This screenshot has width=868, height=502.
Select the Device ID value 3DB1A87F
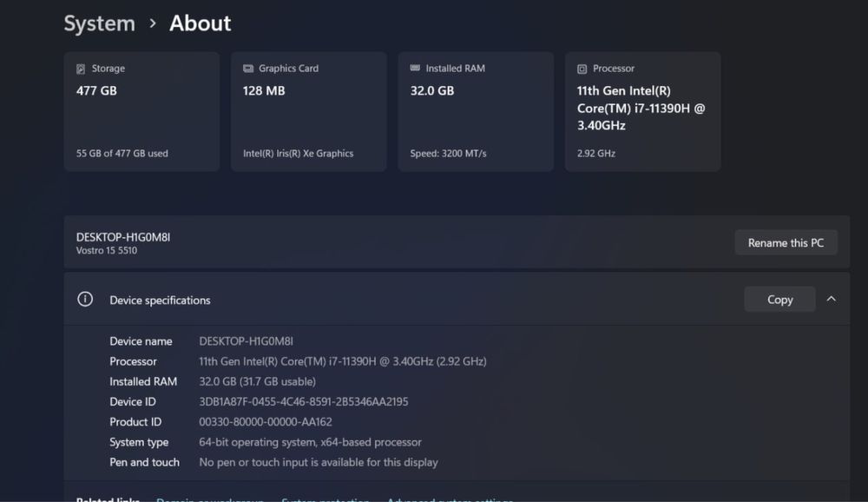[x=303, y=402]
